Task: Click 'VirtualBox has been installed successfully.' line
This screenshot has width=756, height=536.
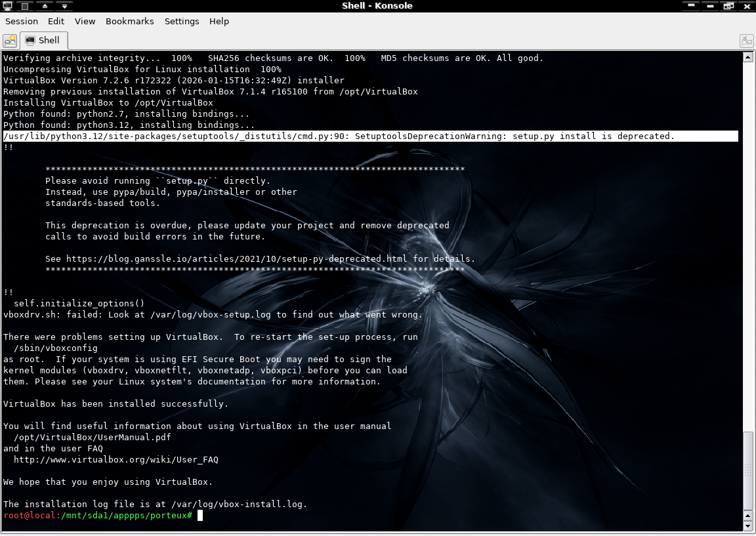Action: coord(115,404)
